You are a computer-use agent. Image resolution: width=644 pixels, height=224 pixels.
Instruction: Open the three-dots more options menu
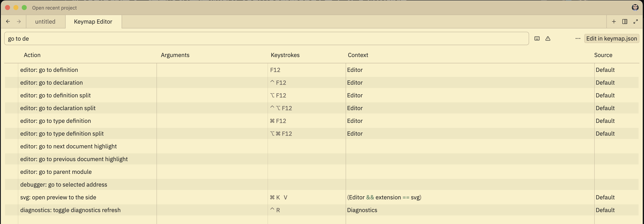578,38
